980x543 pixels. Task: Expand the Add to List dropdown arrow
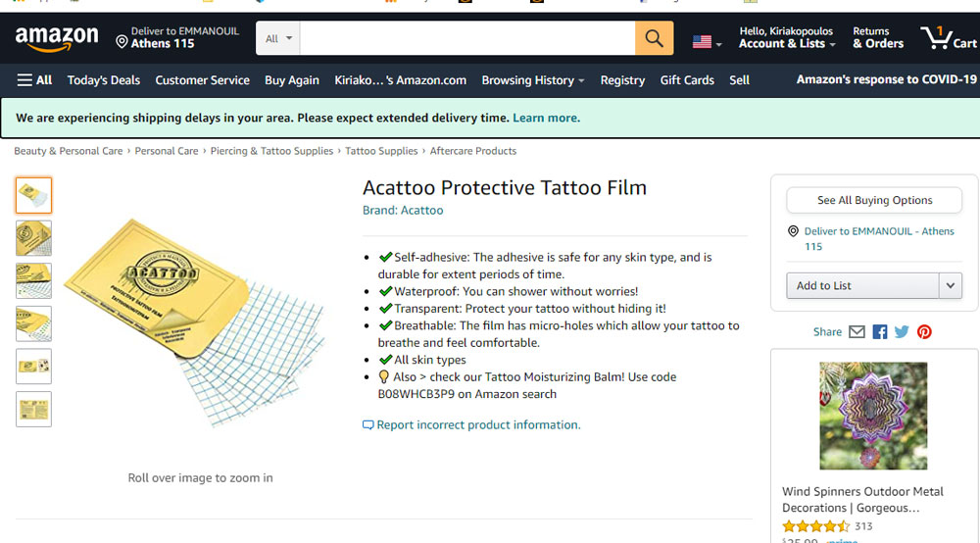point(950,285)
